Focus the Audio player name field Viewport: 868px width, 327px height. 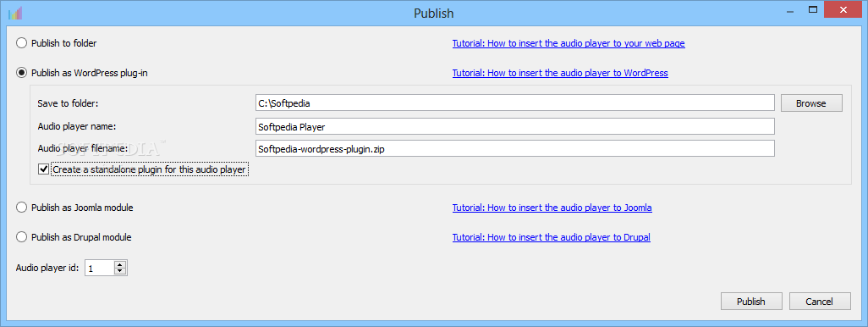click(515, 126)
